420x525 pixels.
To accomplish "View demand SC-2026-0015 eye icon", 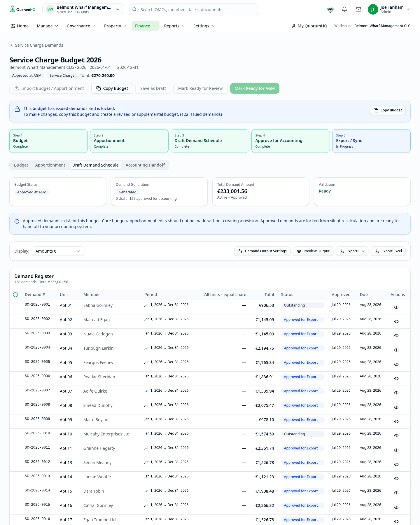I will tap(396, 507).
